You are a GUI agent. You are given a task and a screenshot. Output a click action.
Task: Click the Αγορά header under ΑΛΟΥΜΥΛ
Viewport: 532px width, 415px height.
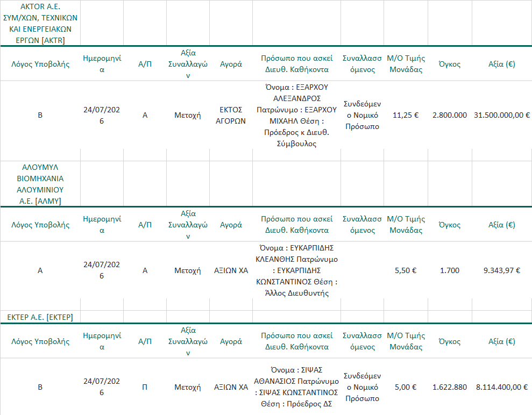(231, 225)
